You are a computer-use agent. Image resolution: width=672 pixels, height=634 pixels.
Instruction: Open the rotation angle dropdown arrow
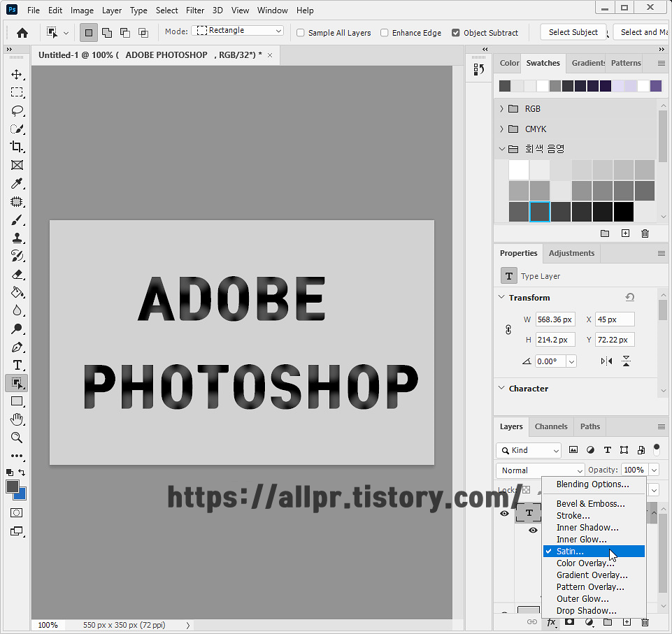pyautogui.click(x=571, y=361)
